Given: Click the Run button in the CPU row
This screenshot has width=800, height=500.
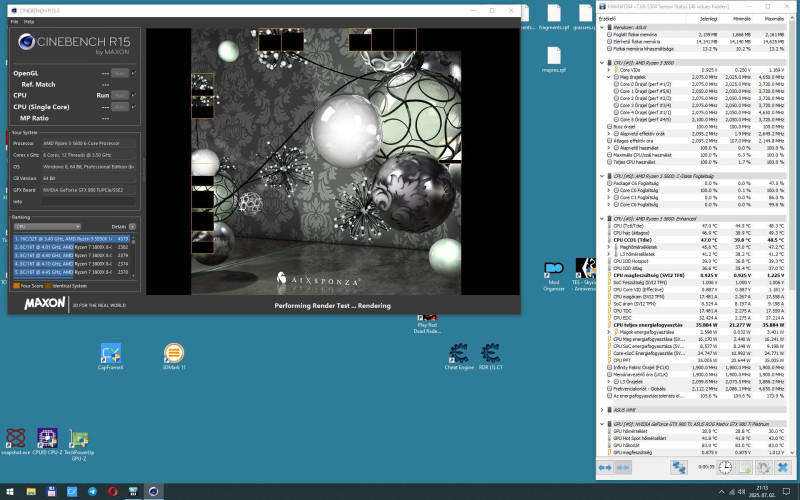Looking at the screenshot, I should click(x=120, y=95).
